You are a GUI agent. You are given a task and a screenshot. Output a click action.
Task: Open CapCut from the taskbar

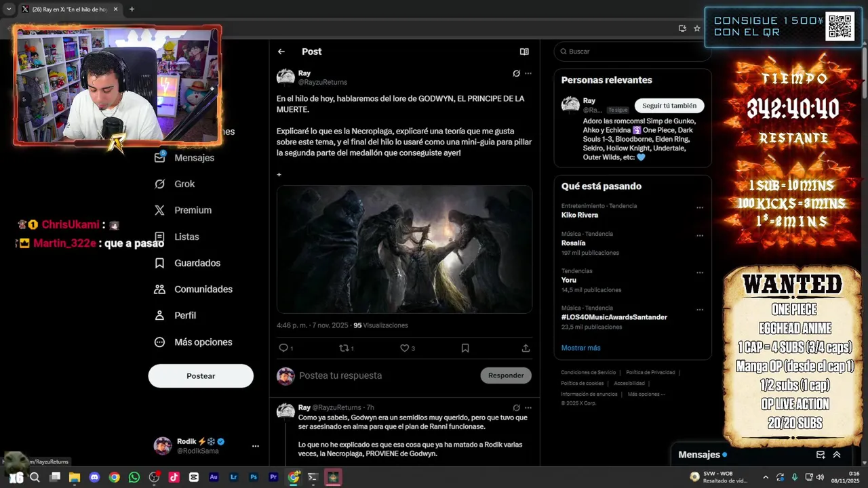[x=194, y=477]
